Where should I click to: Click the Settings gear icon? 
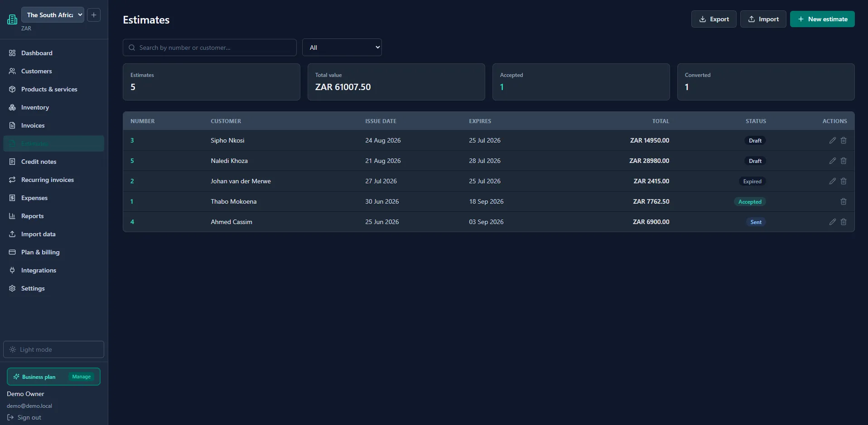pos(12,288)
